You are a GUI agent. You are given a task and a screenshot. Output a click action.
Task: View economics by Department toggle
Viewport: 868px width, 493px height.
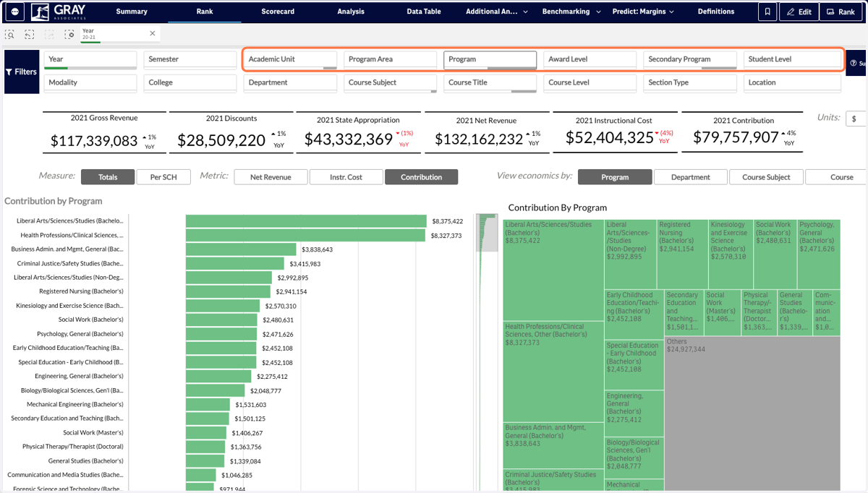pos(690,177)
